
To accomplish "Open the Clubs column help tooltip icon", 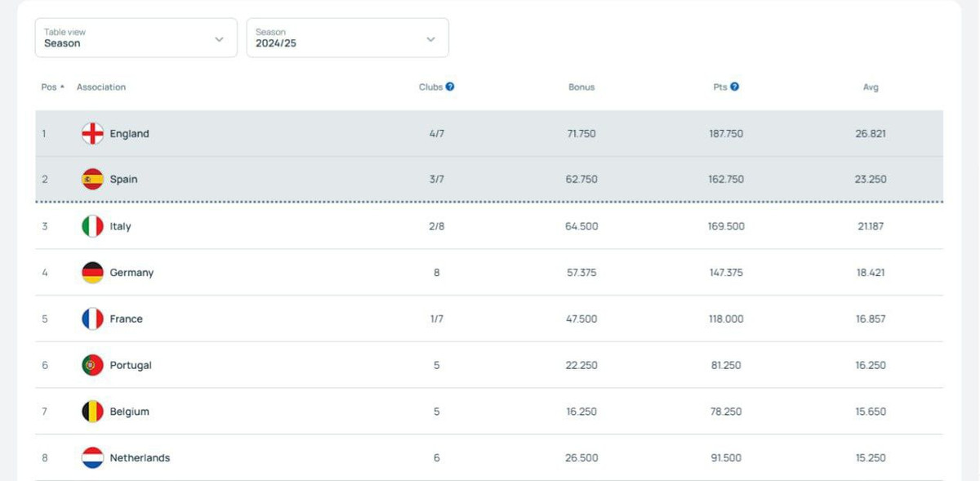I will [450, 87].
